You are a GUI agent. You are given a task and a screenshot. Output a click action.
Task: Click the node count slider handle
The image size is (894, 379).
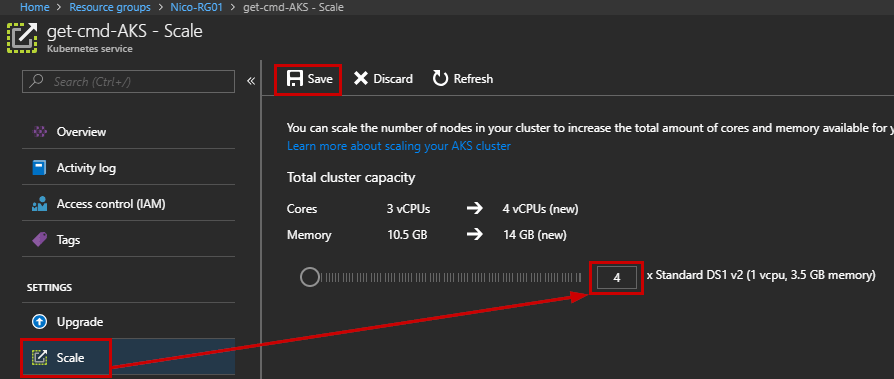coord(310,278)
